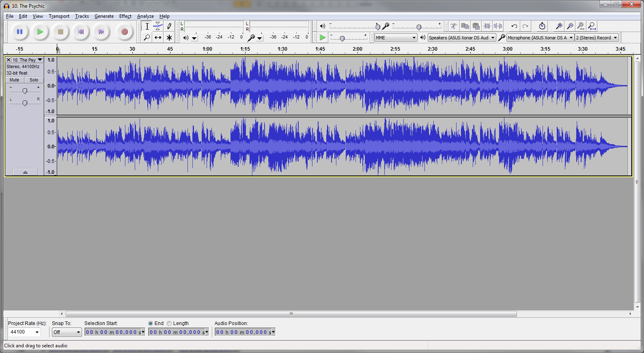Open the Analyze menu
Screen dimensions: 644x353
click(145, 16)
